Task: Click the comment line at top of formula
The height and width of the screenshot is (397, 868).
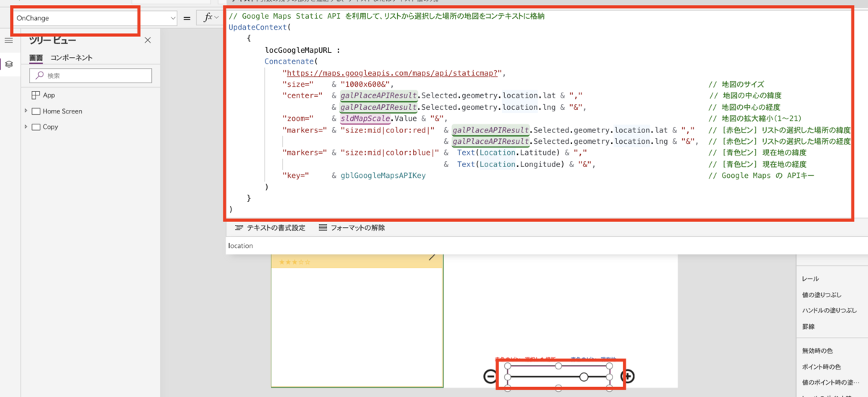Action: point(386,16)
